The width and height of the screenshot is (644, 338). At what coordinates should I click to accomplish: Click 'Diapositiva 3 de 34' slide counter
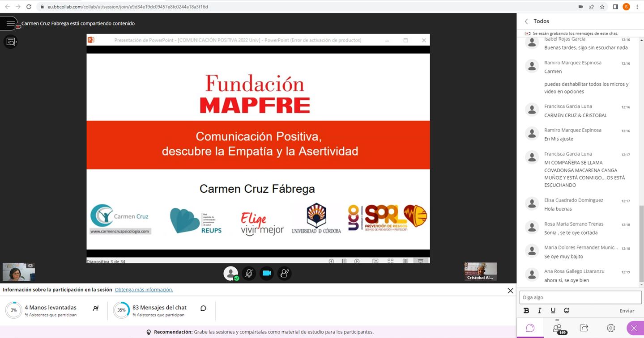pos(106,261)
